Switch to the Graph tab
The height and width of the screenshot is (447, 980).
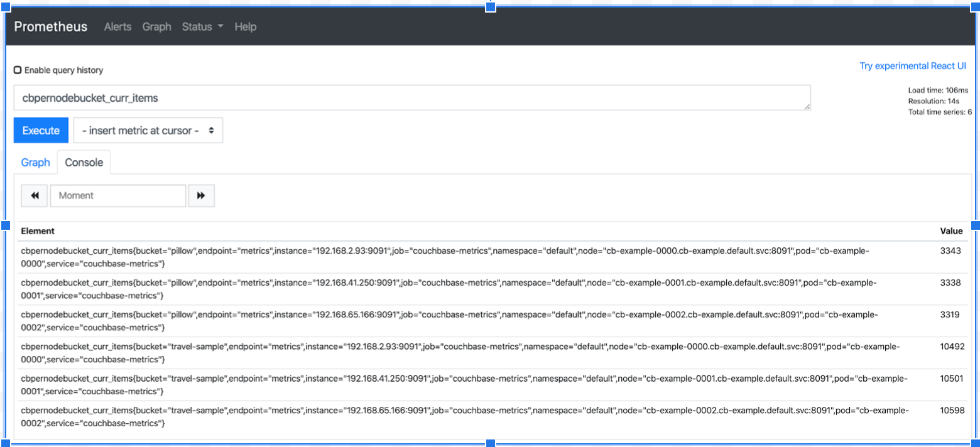pyautogui.click(x=35, y=162)
